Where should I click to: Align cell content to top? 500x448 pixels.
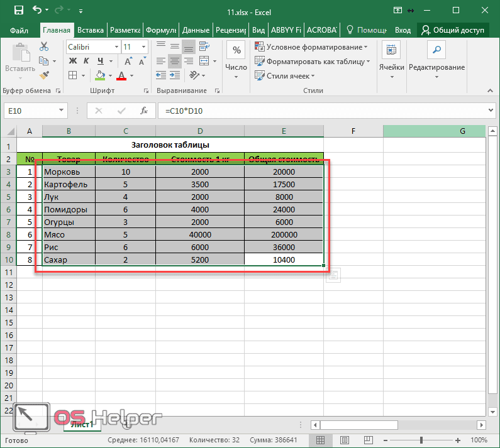(x=161, y=46)
